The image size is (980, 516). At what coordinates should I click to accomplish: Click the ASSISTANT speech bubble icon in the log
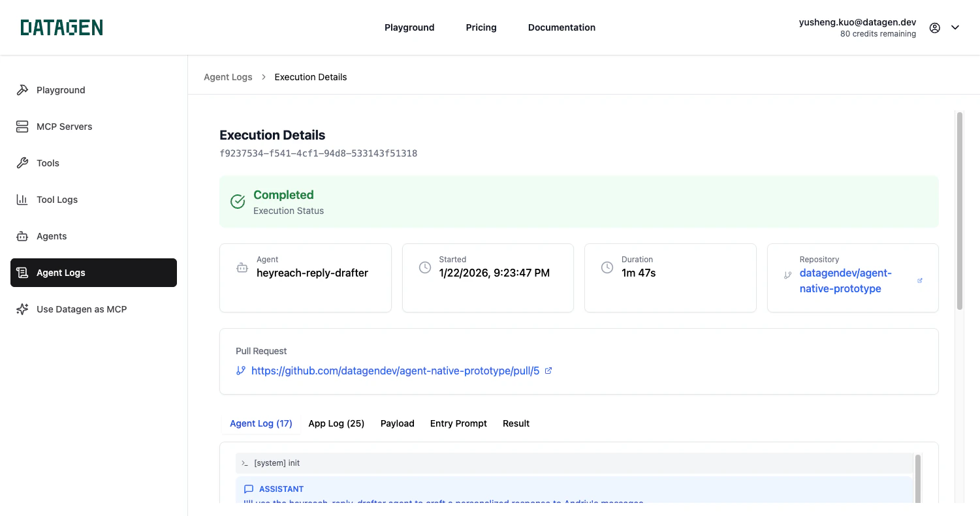[x=248, y=489]
